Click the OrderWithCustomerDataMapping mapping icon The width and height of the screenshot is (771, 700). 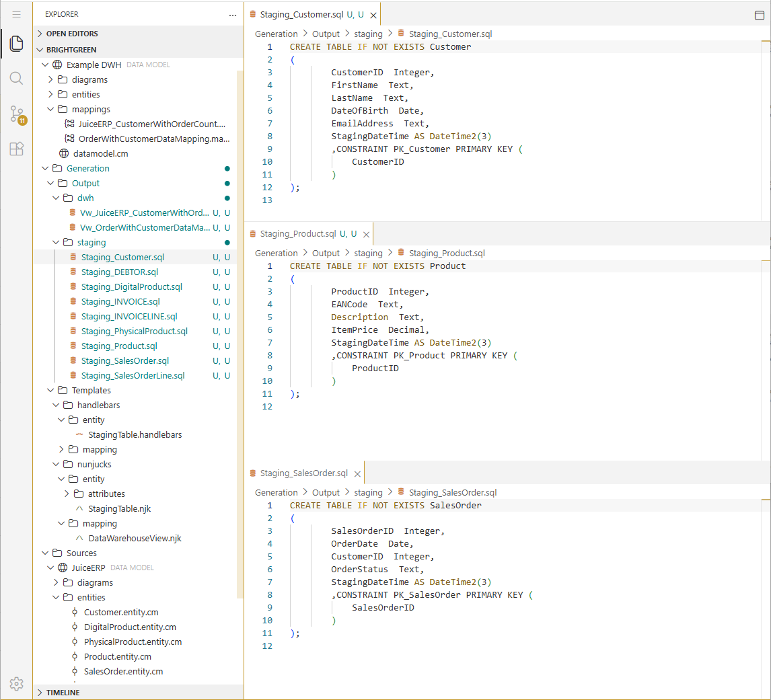point(70,139)
